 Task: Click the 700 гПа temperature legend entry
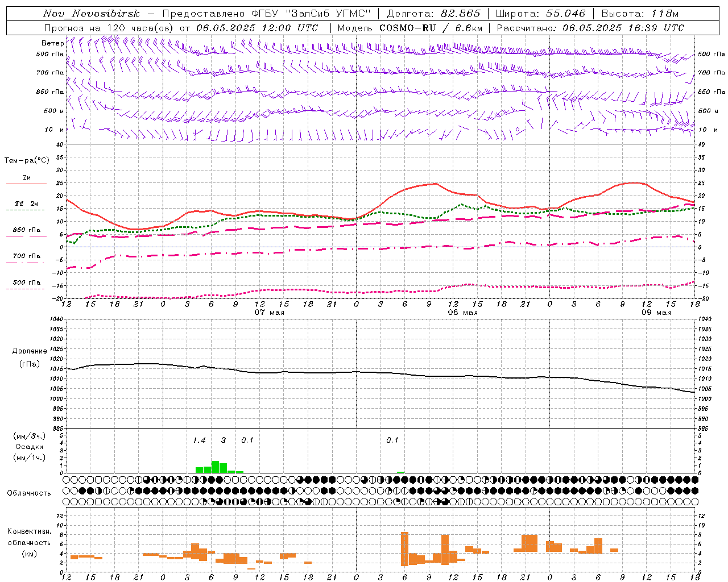tap(26, 256)
